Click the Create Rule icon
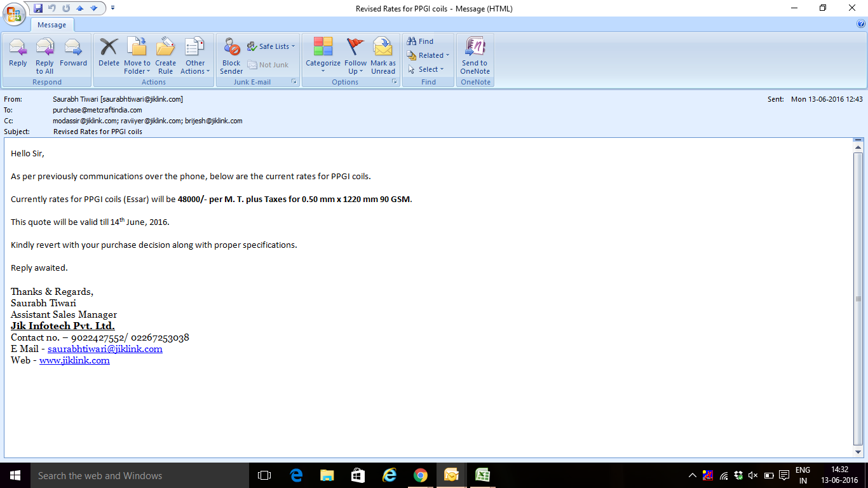 pyautogui.click(x=165, y=53)
